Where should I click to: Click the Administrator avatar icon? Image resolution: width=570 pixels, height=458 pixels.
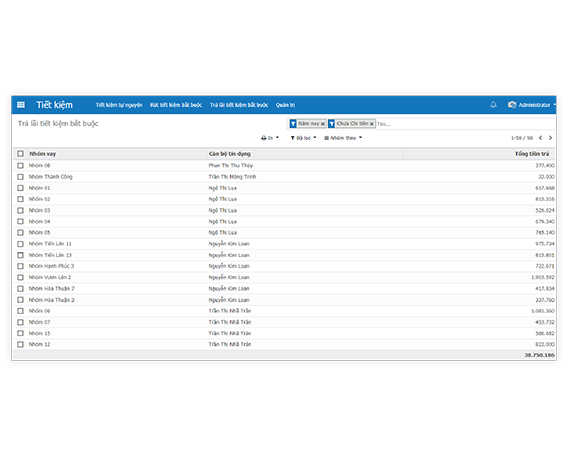click(x=512, y=105)
